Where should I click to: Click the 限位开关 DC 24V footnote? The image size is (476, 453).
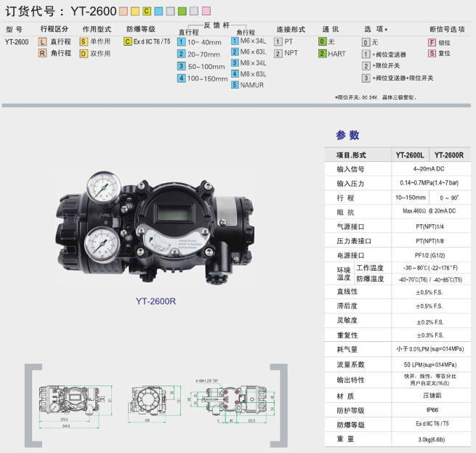376,97
